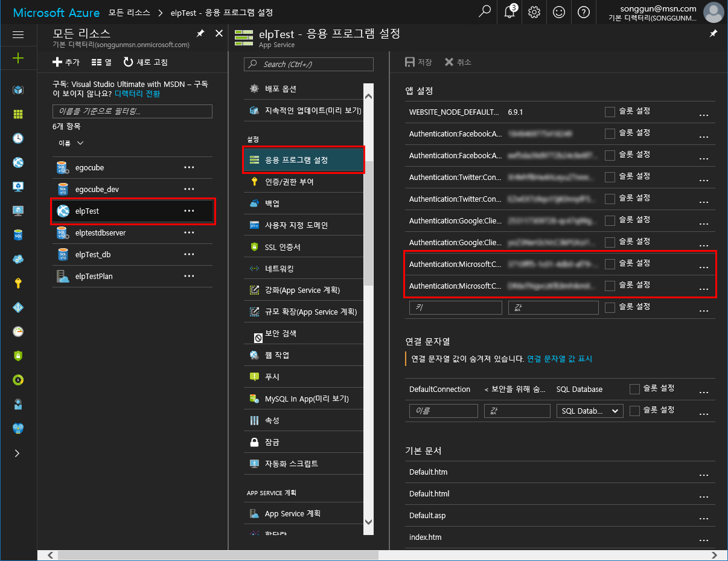Viewport: 728px width, 561px height.
Task: Click the switch directory link
Action: 138,94
